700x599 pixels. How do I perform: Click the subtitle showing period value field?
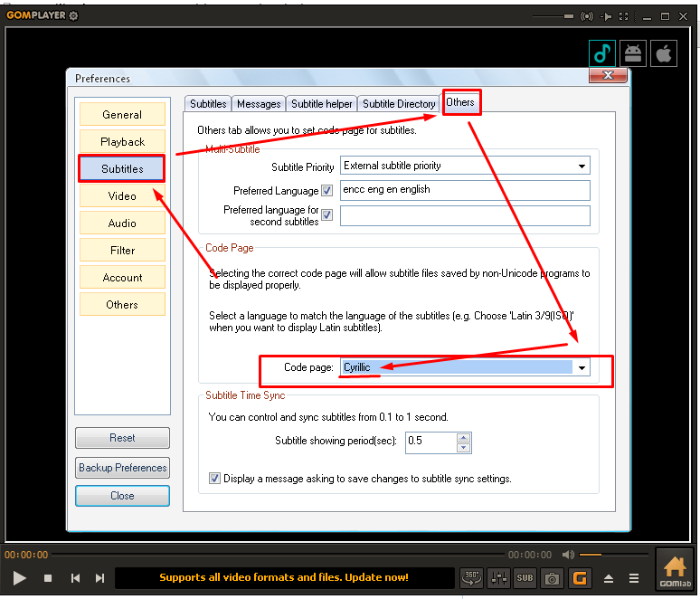pyautogui.click(x=431, y=442)
